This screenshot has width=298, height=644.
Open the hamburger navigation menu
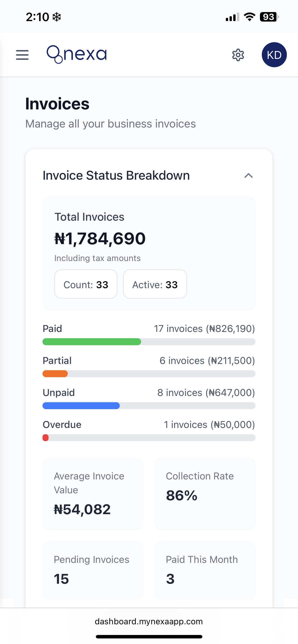(x=22, y=55)
